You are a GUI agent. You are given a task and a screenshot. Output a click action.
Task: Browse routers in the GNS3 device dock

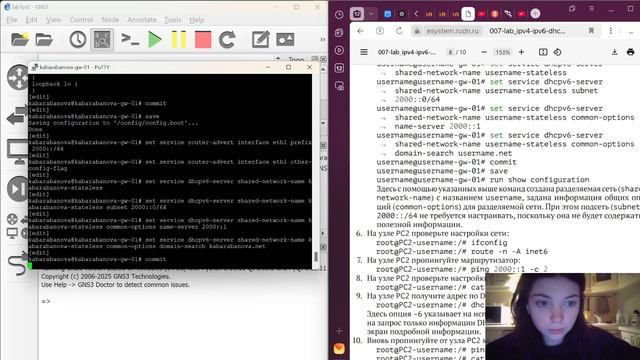coord(18,77)
